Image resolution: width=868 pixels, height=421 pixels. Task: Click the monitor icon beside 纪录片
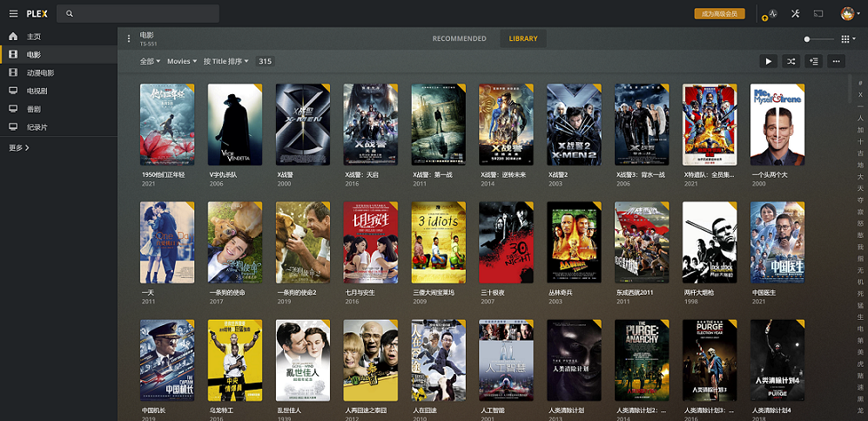[x=13, y=127]
